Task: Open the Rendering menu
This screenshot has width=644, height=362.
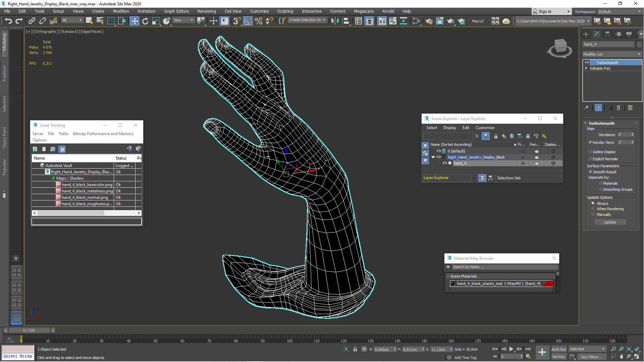Action: click(x=206, y=11)
